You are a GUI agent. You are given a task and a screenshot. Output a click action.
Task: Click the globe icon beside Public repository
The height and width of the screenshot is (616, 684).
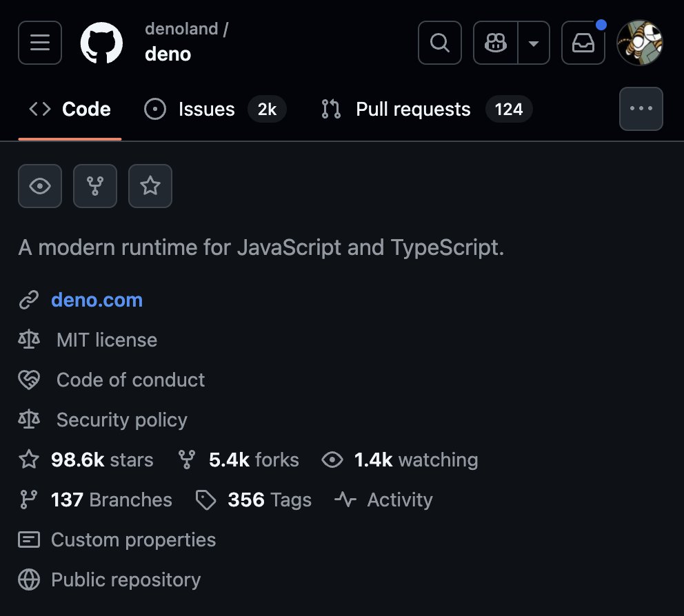pyautogui.click(x=29, y=579)
